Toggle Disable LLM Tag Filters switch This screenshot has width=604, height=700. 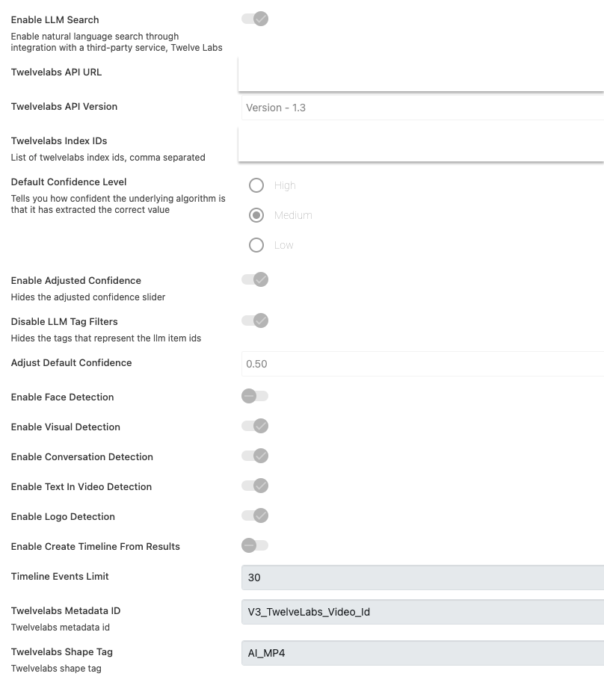click(x=255, y=320)
